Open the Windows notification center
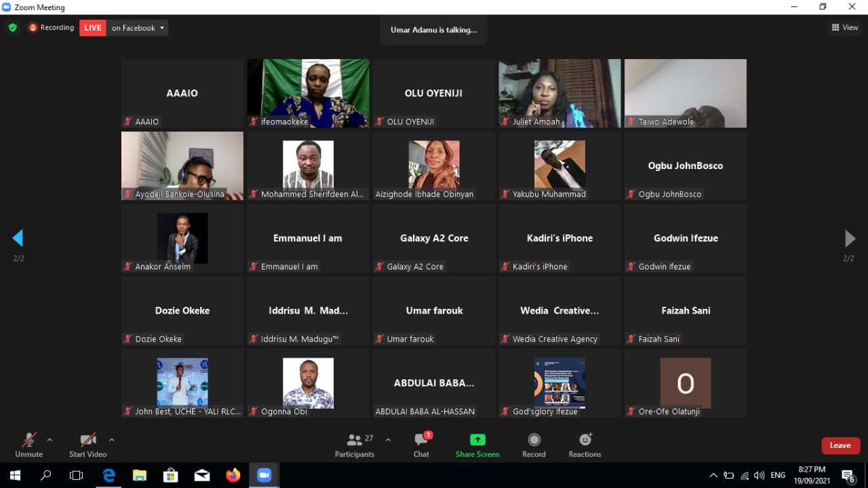The image size is (868, 488). tap(848, 475)
